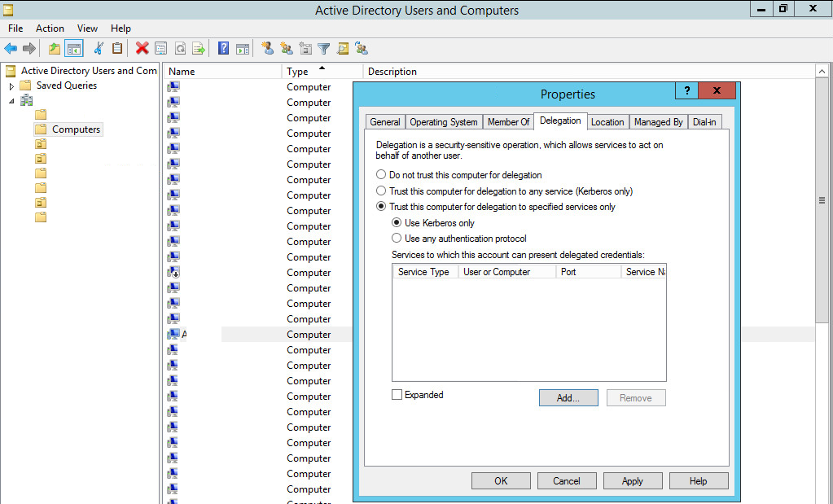Image resolution: width=833 pixels, height=504 pixels.
Task: Collapse the domain node in tree
Action: pyautogui.click(x=11, y=101)
